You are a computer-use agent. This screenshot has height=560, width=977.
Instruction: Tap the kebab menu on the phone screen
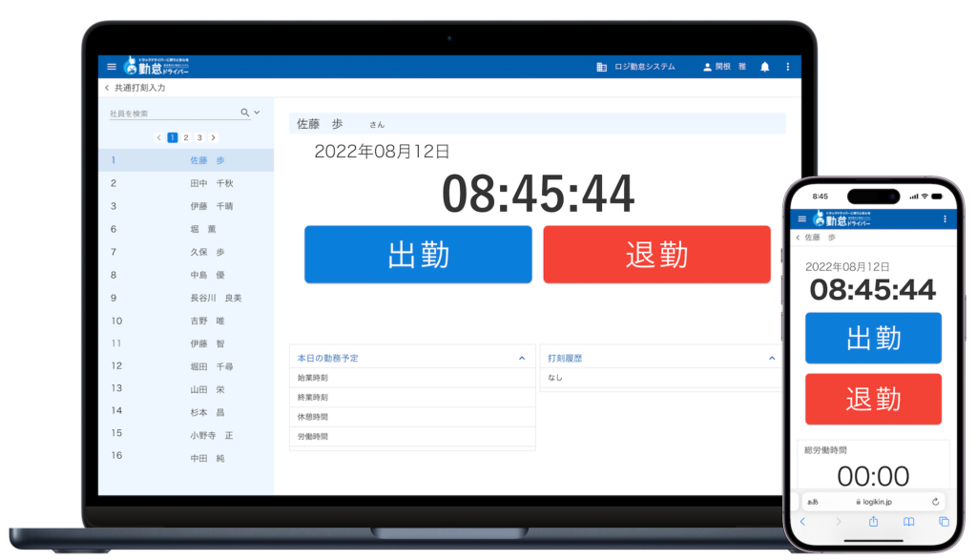point(946,218)
